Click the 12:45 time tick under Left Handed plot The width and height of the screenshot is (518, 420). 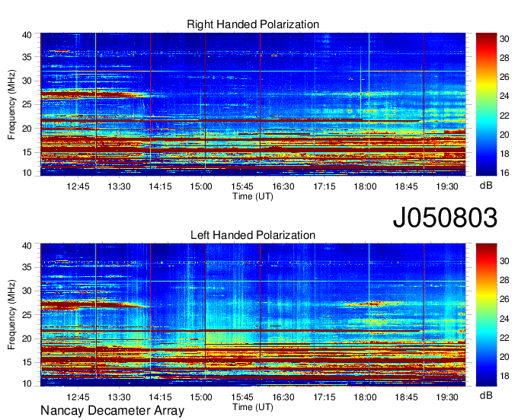(x=78, y=397)
